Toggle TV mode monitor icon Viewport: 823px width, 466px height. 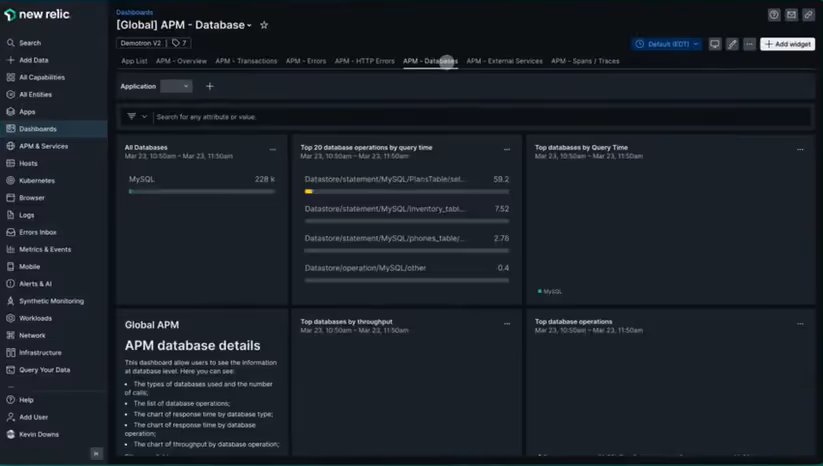point(715,44)
